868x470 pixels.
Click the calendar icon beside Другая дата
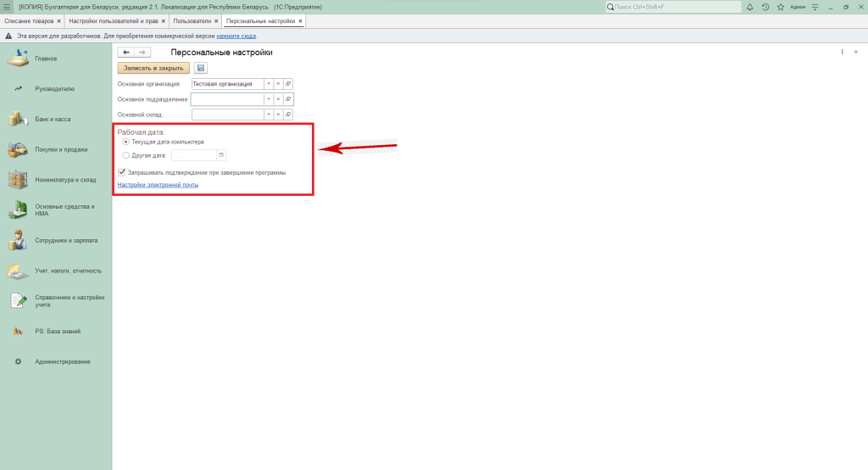point(221,155)
